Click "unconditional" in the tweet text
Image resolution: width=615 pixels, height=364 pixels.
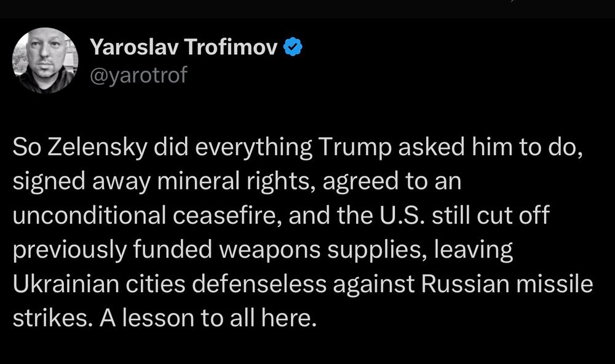click(89, 215)
